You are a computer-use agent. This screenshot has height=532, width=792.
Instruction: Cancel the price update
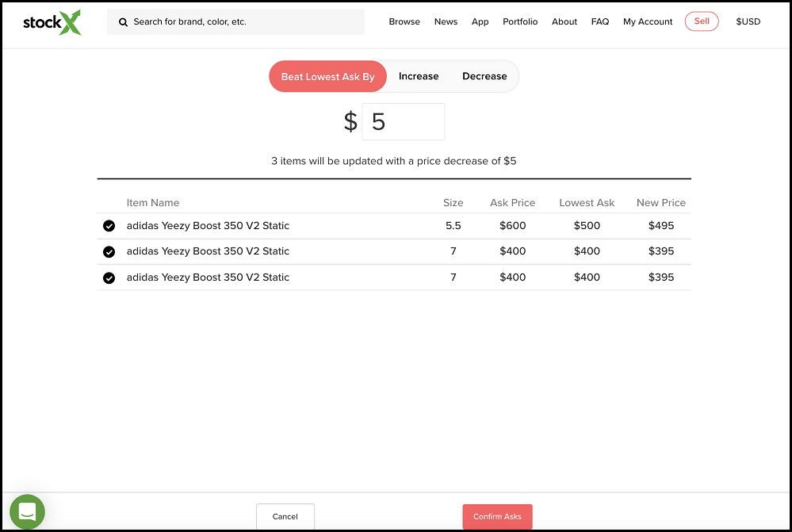click(285, 516)
